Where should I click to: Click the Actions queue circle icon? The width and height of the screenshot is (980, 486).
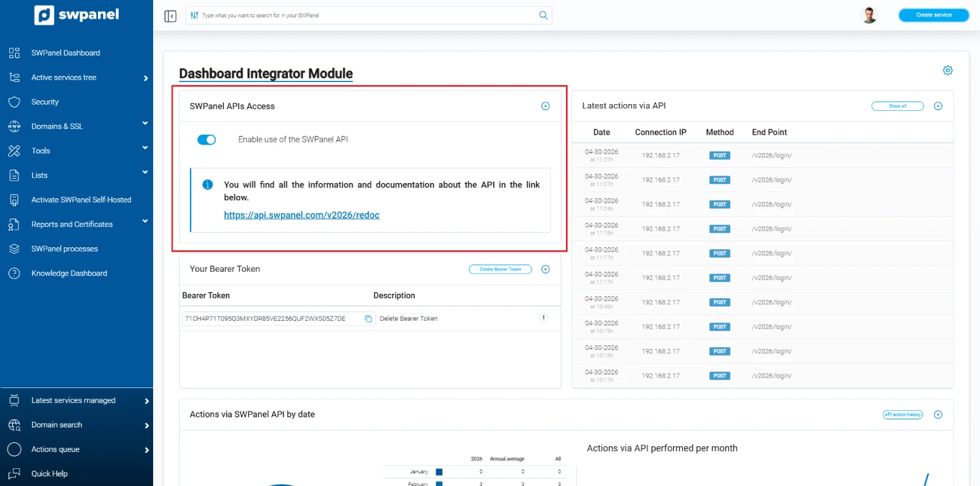(14, 449)
